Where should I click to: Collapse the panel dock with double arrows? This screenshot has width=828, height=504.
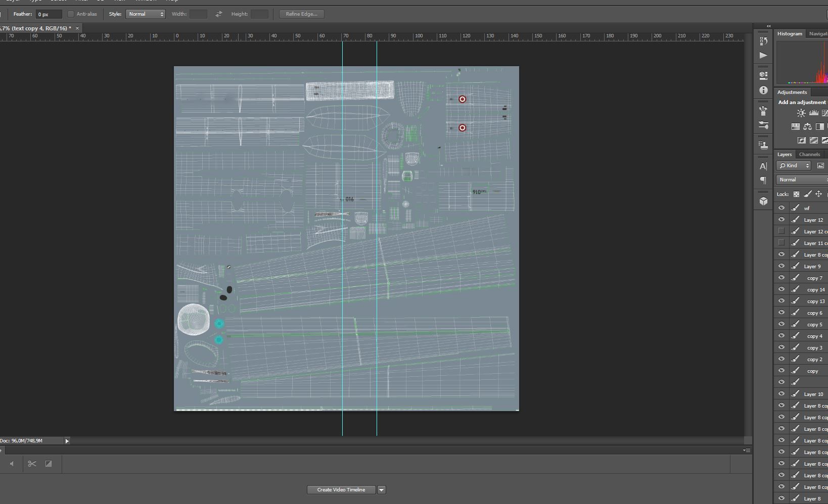[768, 26]
